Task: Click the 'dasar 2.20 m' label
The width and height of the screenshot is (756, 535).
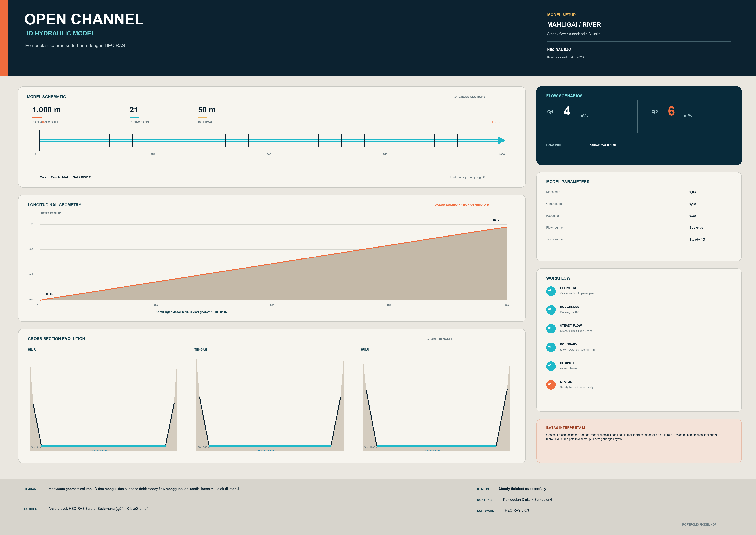Action: tap(432, 451)
